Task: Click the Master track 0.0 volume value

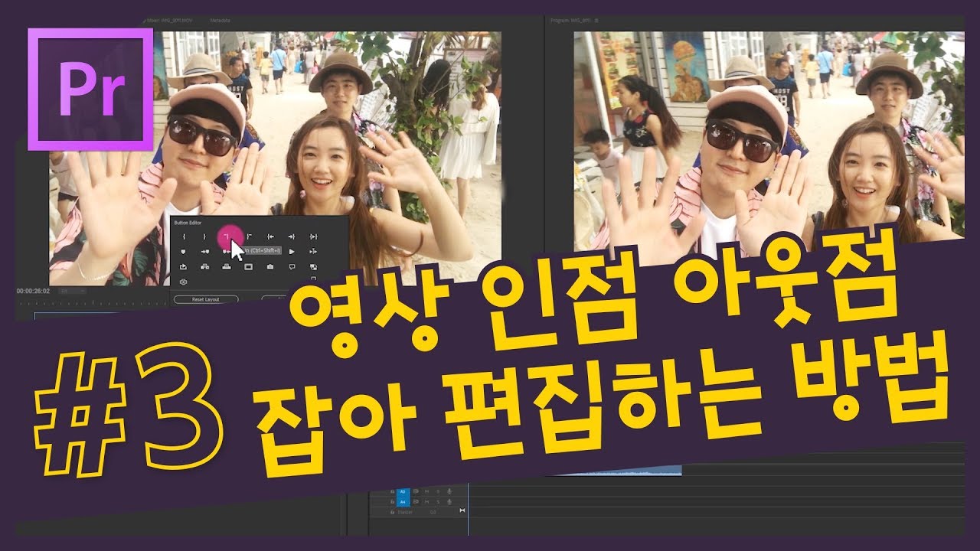Action: 433,512
